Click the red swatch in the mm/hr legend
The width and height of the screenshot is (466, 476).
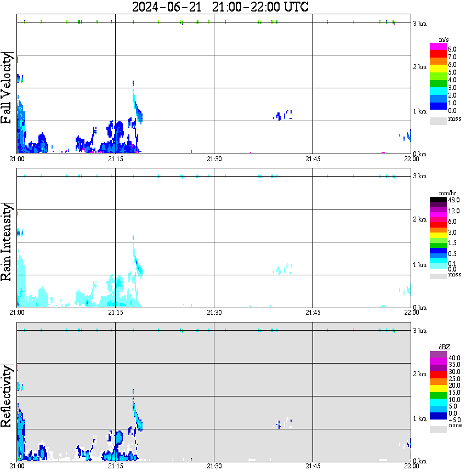[438, 225]
